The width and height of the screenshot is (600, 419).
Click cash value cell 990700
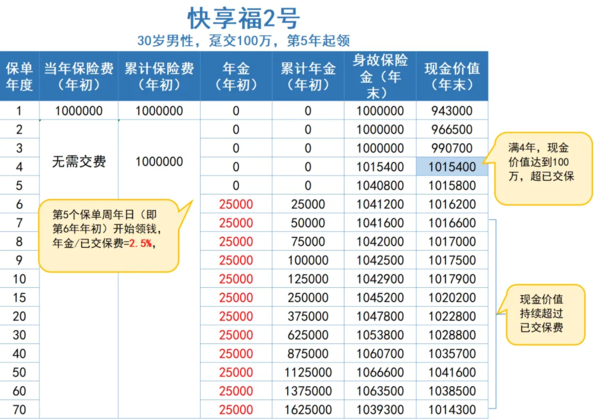coord(452,148)
